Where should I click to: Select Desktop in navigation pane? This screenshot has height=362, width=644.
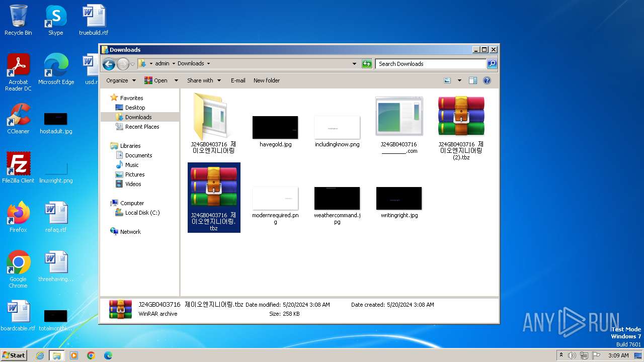tap(135, 108)
